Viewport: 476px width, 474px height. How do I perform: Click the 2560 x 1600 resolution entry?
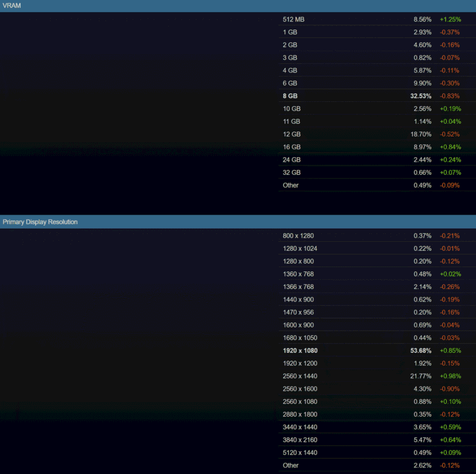coord(300,389)
